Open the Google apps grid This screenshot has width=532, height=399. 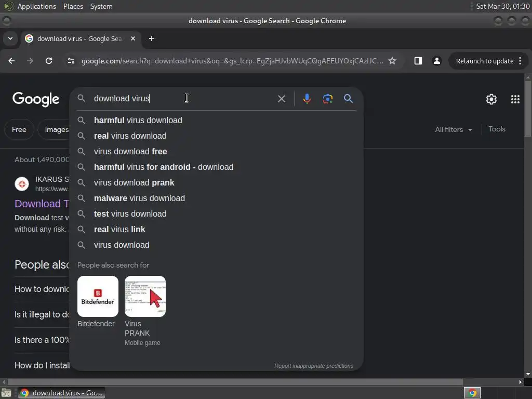coord(515,99)
